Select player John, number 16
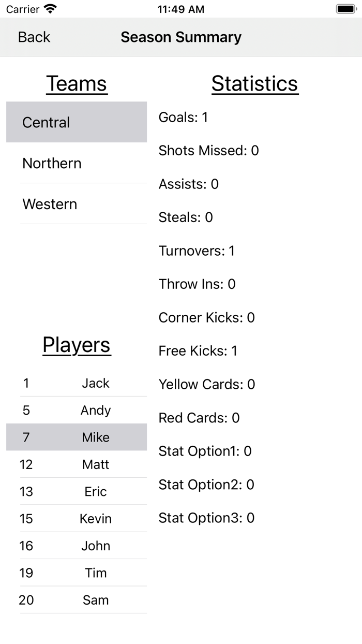Screen dimensions: 362x644 pyautogui.click(x=77, y=545)
